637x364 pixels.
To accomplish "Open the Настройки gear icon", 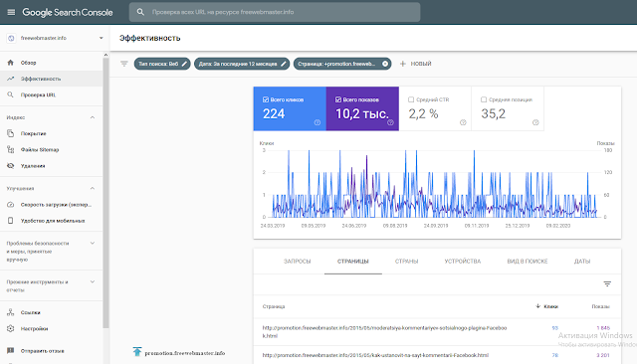I will click(x=11, y=329).
